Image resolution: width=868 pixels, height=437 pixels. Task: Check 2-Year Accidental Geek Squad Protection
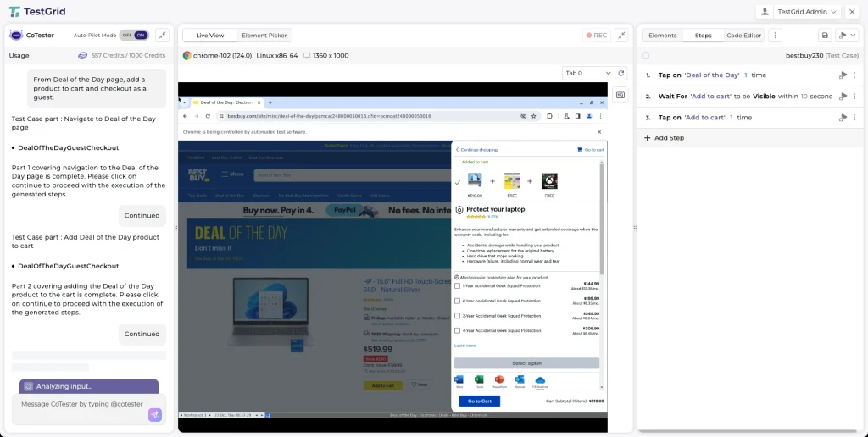[x=457, y=301]
